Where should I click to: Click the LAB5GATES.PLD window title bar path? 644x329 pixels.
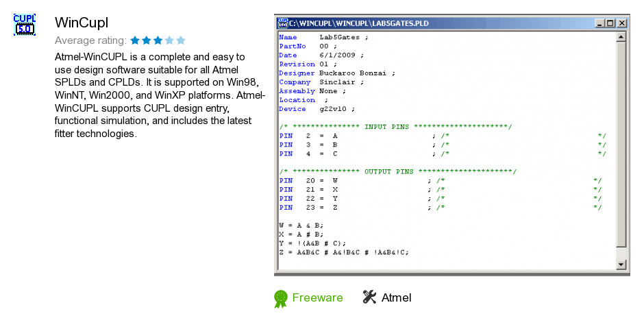pos(359,23)
